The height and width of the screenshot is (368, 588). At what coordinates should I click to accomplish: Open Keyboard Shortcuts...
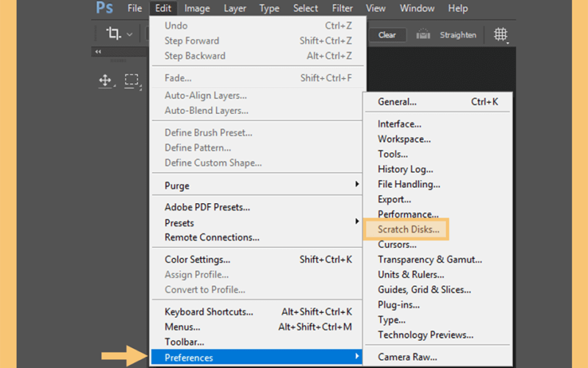click(x=257, y=311)
